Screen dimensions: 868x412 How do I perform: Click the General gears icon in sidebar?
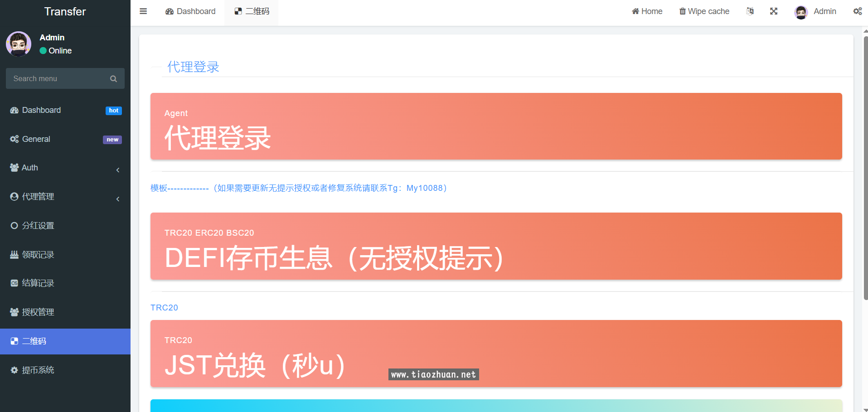[x=15, y=139]
